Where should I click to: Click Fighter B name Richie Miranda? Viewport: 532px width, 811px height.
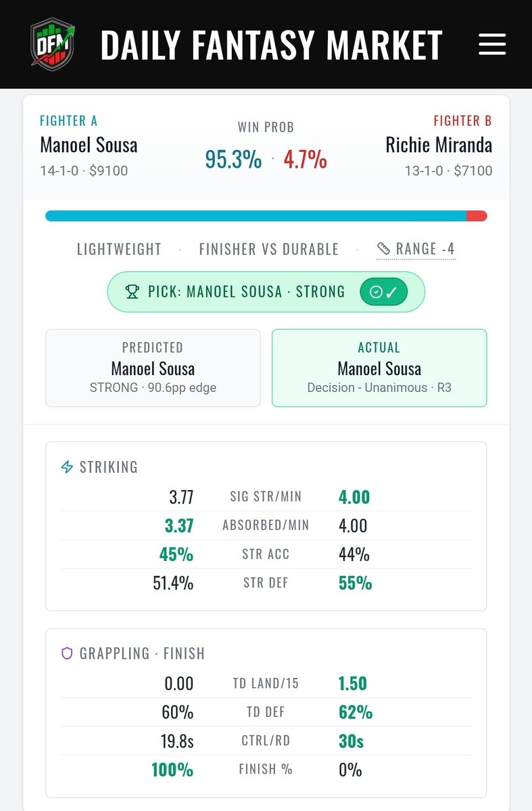(x=439, y=145)
